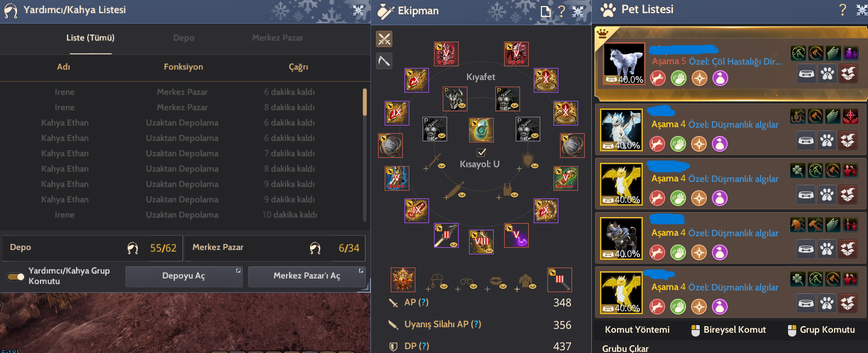
Task: Click the Depoyu Aç button
Action: tap(184, 276)
